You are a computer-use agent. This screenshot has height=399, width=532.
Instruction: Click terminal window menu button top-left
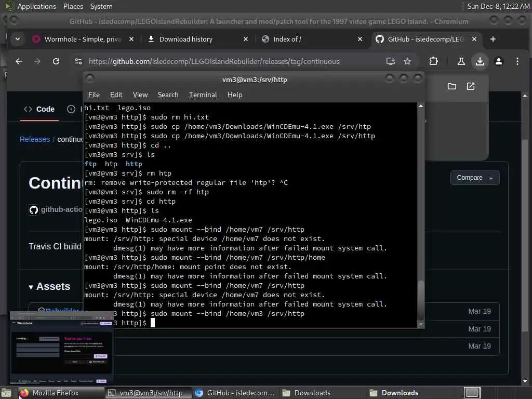click(90, 79)
